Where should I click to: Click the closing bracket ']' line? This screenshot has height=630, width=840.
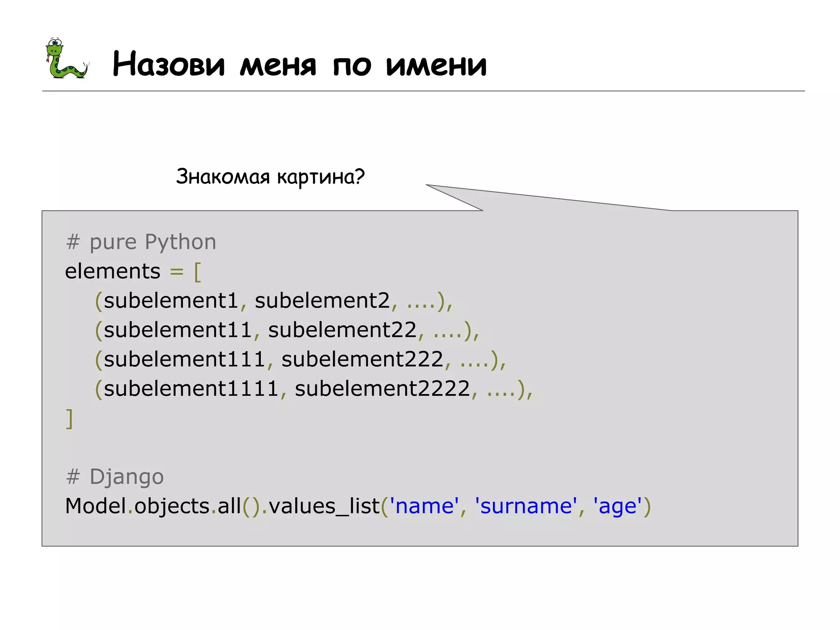pos(69,418)
